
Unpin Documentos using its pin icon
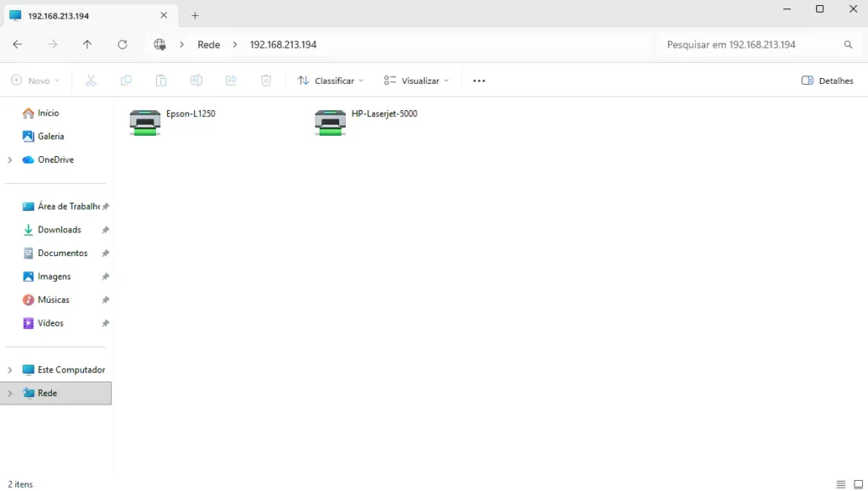(105, 253)
